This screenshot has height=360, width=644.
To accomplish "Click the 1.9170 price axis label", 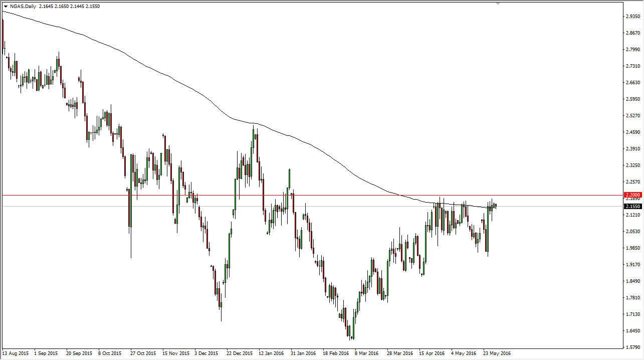I will click(632, 264).
